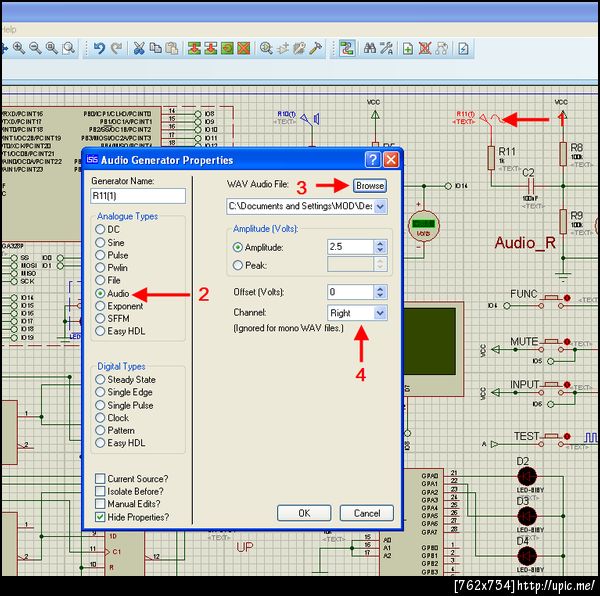Image resolution: width=600 pixels, height=596 pixels.
Task: Open the Channel dropdown showing Right
Action: point(380,313)
